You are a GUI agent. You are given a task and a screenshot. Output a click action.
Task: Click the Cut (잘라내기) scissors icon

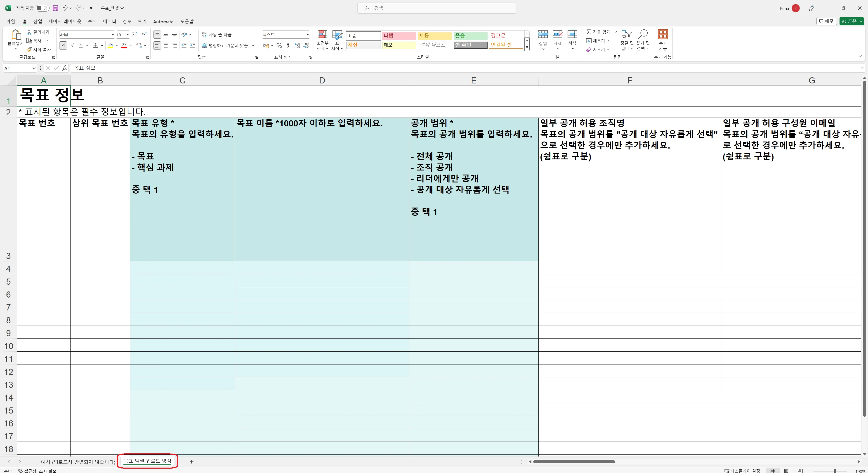[x=29, y=32]
